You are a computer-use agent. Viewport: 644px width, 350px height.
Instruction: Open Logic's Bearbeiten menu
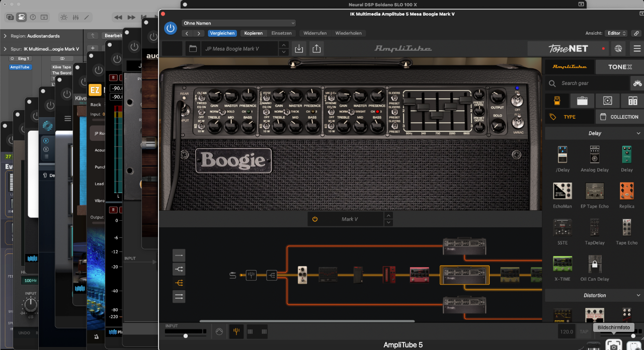click(x=113, y=36)
